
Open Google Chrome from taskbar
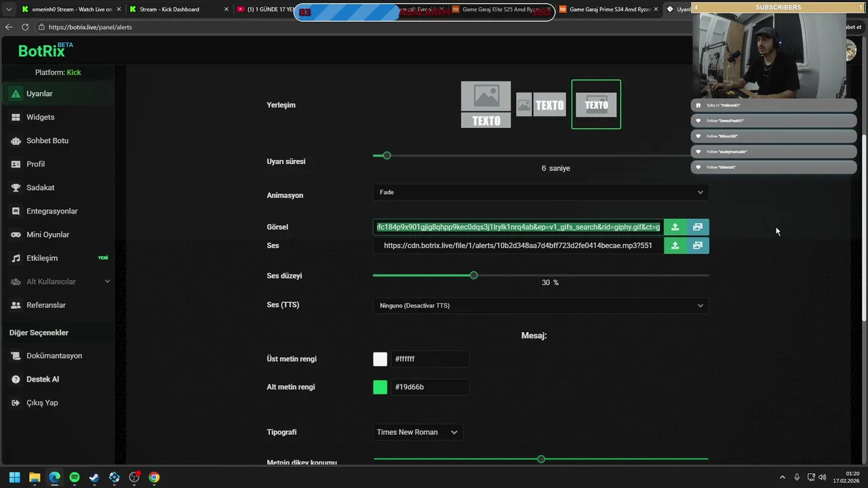coord(155,477)
